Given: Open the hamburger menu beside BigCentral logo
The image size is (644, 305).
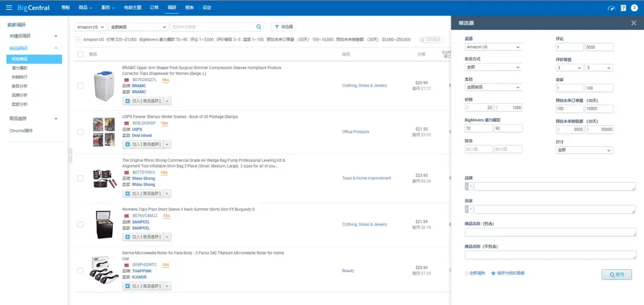Looking at the screenshot, I should click(x=9, y=8).
